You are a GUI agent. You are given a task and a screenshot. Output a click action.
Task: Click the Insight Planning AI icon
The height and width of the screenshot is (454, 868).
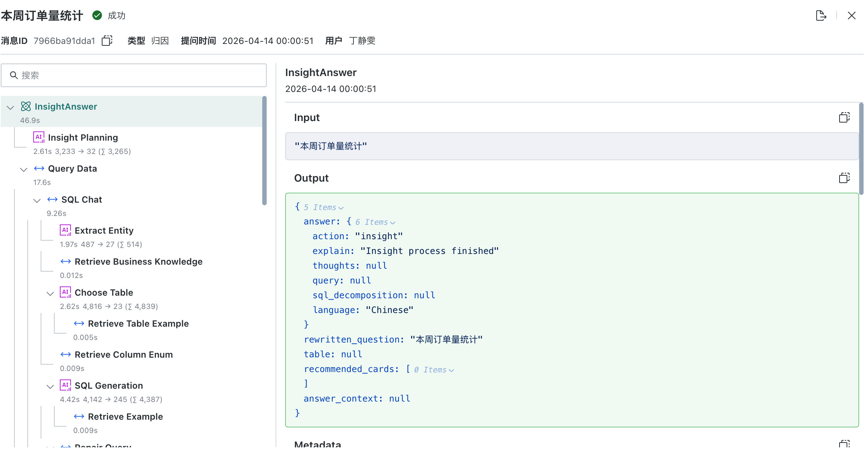pos(39,137)
